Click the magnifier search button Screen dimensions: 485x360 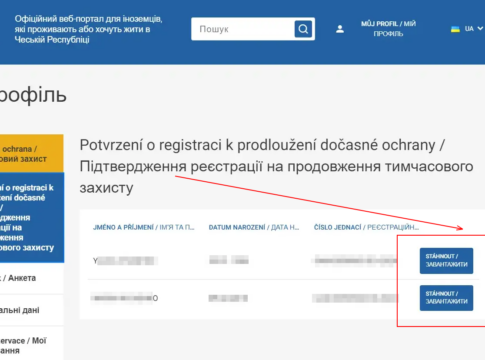pyautogui.click(x=303, y=29)
